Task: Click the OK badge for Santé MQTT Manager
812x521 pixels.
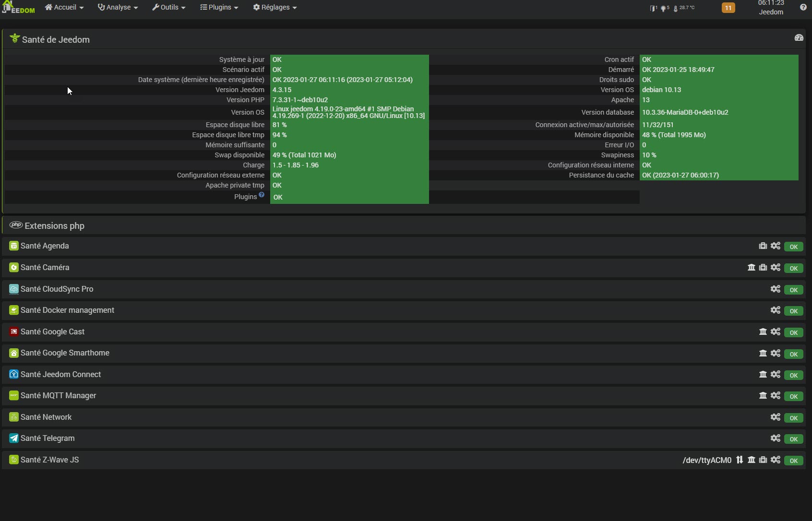Action: [794, 396]
